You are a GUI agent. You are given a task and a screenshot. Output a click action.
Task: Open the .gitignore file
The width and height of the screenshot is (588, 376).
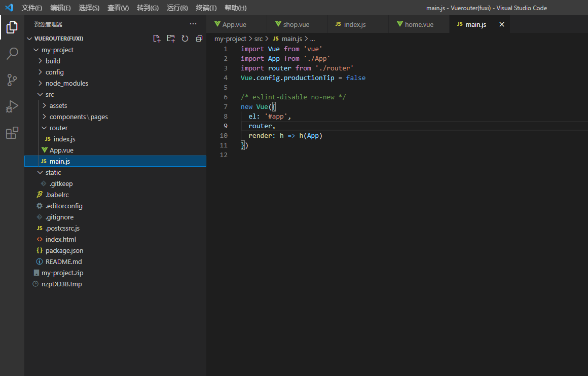(x=115, y=217)
